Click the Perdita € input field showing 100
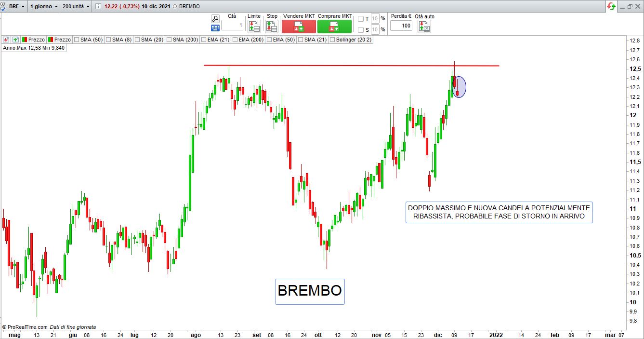Viewport: 644px width, 339px height. pyautogui.click(x=401, y=26)
